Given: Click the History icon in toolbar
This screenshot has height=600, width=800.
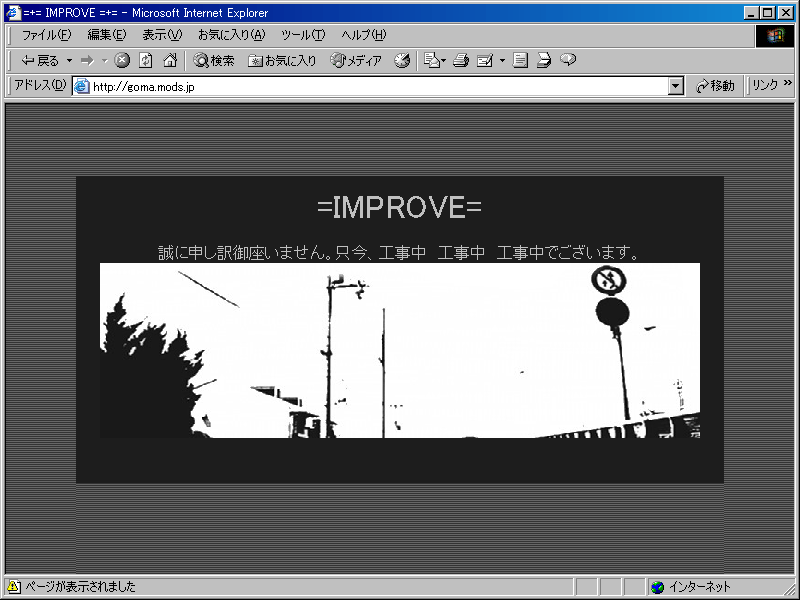Looking at the screenshot, I should coord(402,61).
